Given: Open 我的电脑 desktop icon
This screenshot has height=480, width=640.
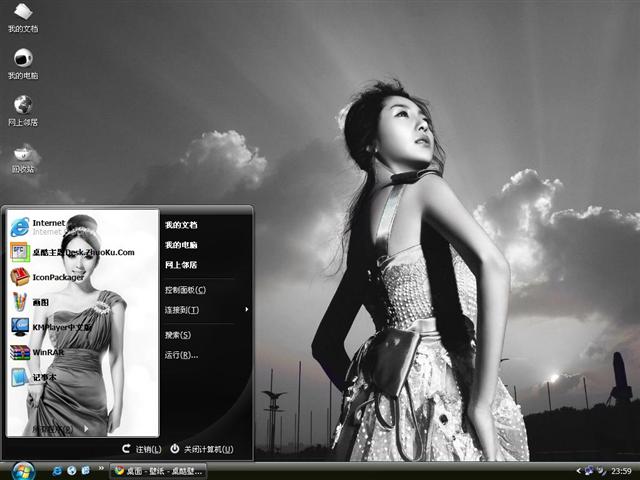Looking at the screenshot, I should coord(23,64).
